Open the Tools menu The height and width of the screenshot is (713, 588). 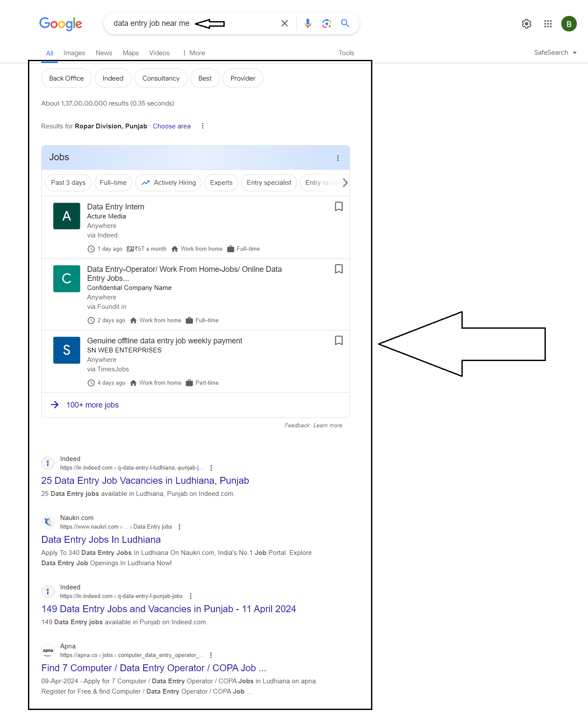click(347, 53)
